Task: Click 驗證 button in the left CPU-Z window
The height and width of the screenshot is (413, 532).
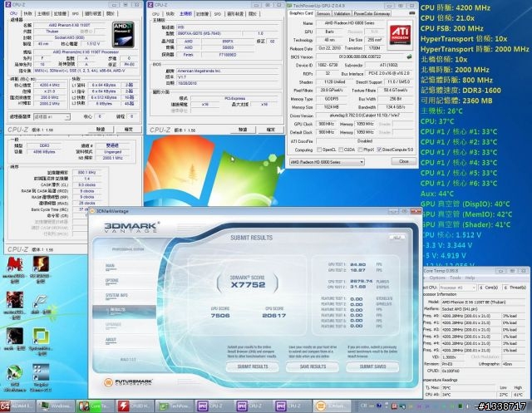Action: click(x=101, y=129)
